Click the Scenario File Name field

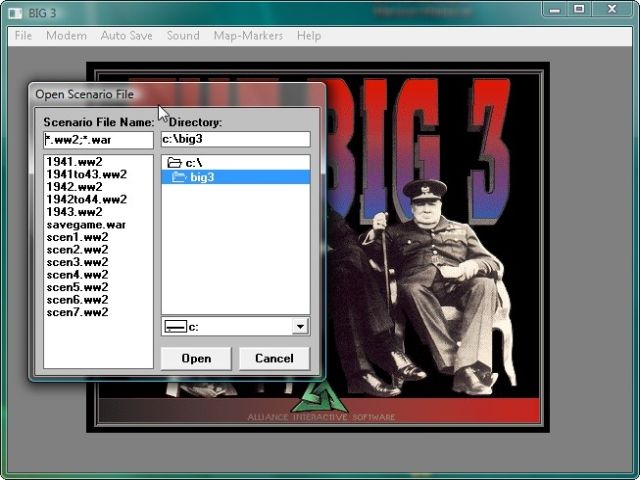click(x=98, y=140)
